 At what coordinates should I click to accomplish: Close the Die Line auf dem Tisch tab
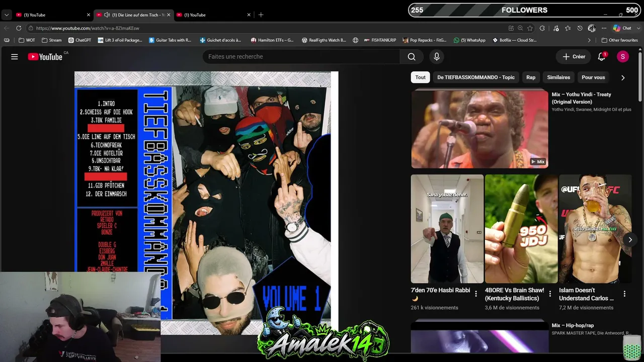coord(169,15)
